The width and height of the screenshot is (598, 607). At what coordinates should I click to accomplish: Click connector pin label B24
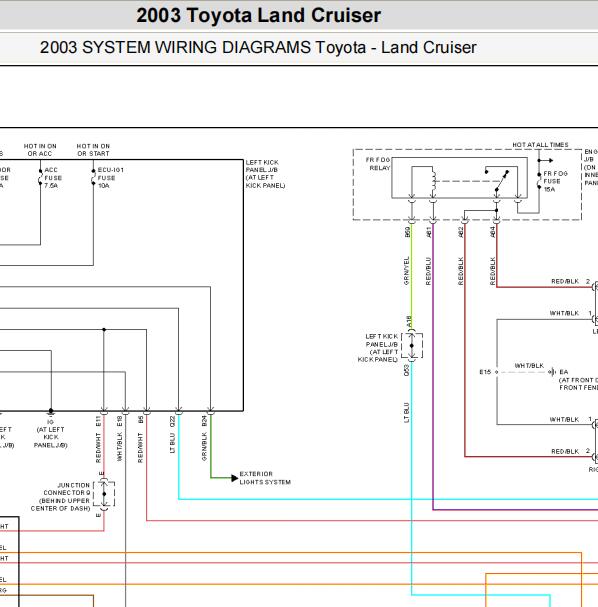(204, 422)
